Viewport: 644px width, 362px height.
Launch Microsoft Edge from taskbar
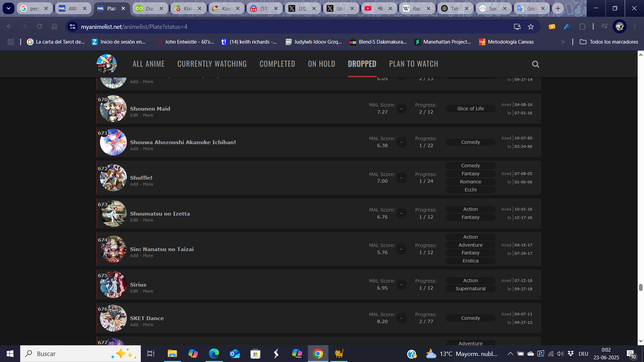click(x=214, y=353)
